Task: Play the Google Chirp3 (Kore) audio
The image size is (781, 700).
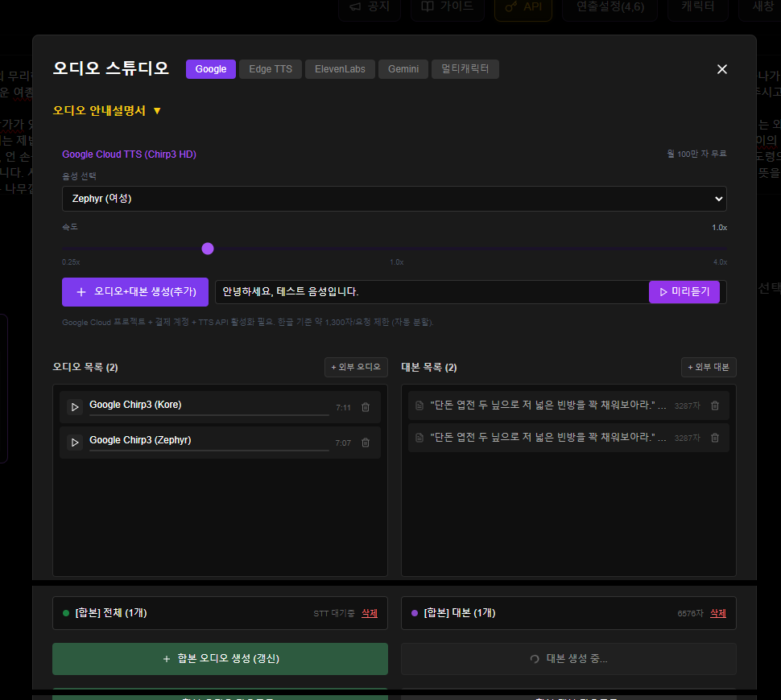Action: point(75,407)
